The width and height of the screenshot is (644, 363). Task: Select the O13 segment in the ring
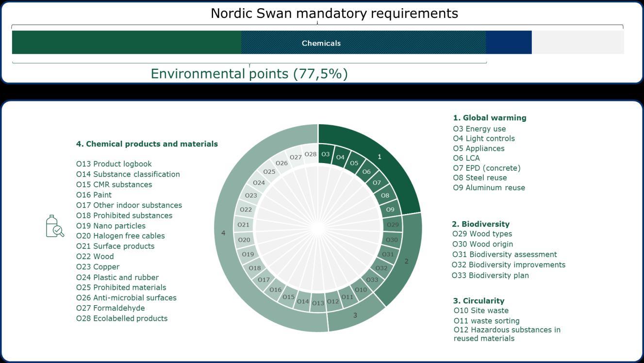(318, 303)
